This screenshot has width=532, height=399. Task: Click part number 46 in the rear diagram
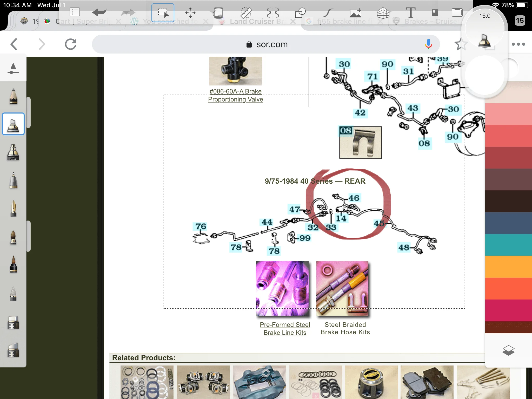pyautogui.click(x=354, y=198)
